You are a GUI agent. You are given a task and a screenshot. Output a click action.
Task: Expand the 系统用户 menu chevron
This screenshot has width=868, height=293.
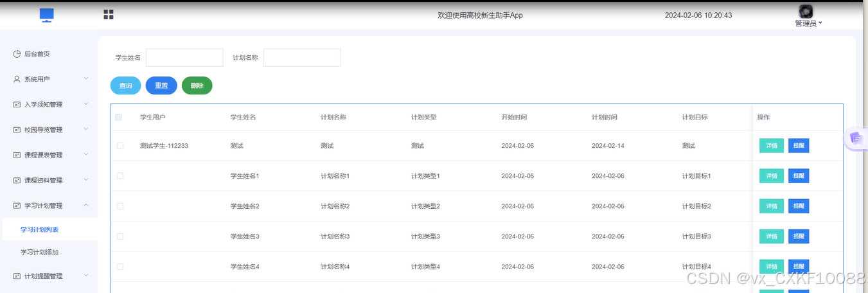coord(86,78)
